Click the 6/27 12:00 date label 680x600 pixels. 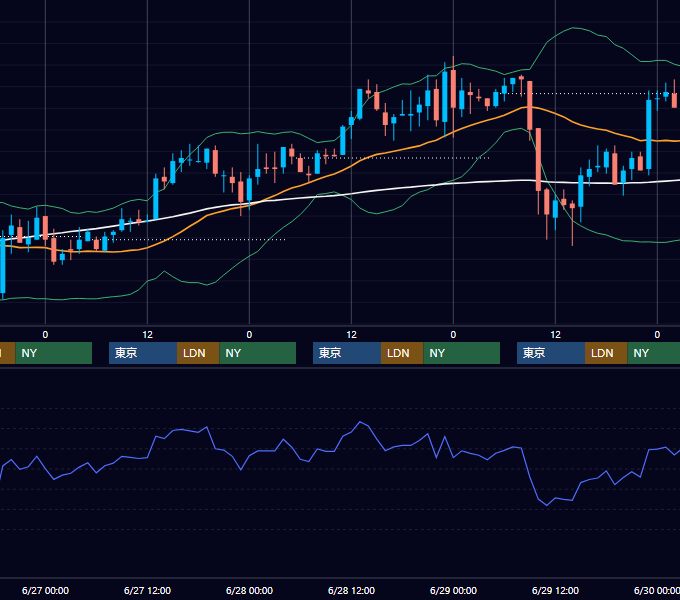(147, 590)
